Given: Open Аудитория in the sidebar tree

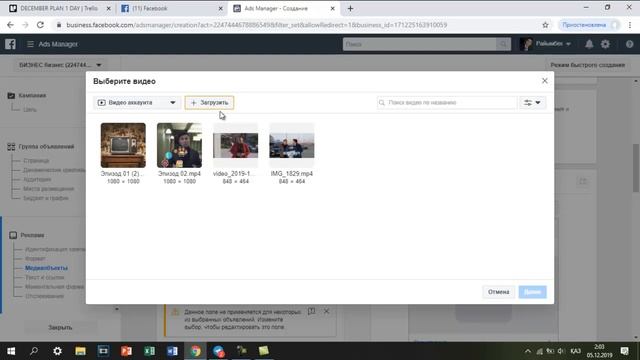Looking at the screenshot, I should click(x=37, y=179).
